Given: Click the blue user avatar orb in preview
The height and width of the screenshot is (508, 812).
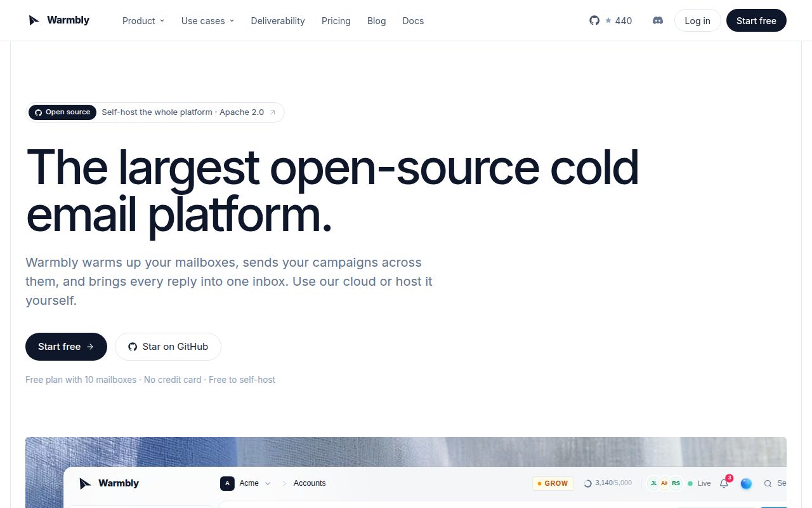Looking at the screenshot, I should tap(746, 483).
